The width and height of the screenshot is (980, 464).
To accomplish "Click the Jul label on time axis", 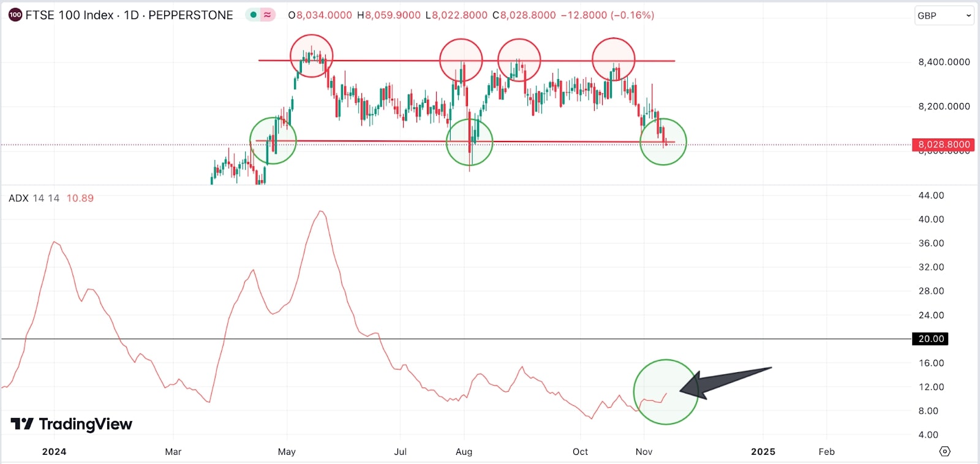I will click(x=400, y=451).
